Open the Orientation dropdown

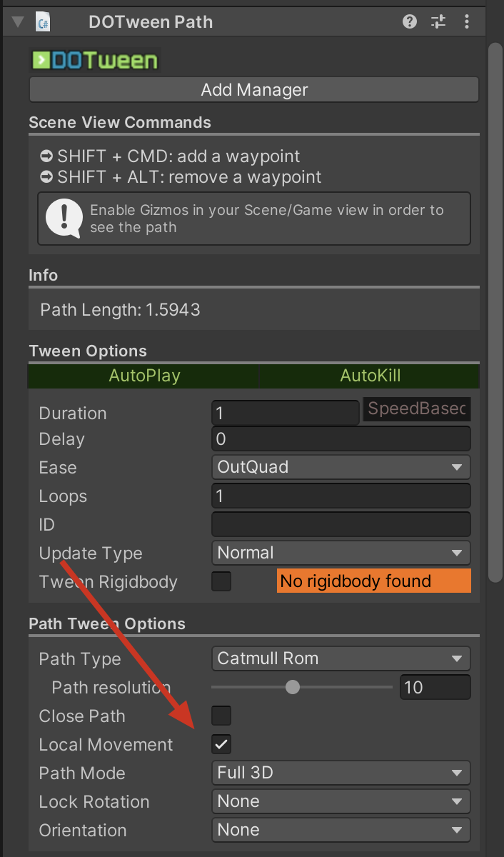(341, 830)
